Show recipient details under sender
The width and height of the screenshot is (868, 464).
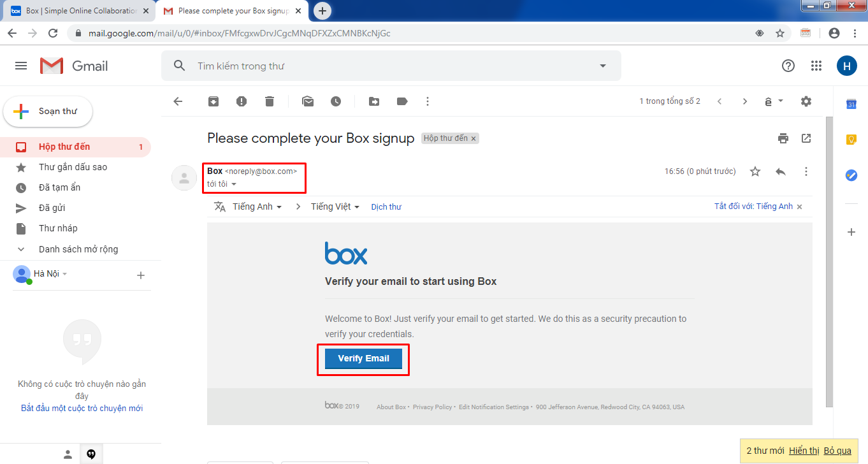234,184
